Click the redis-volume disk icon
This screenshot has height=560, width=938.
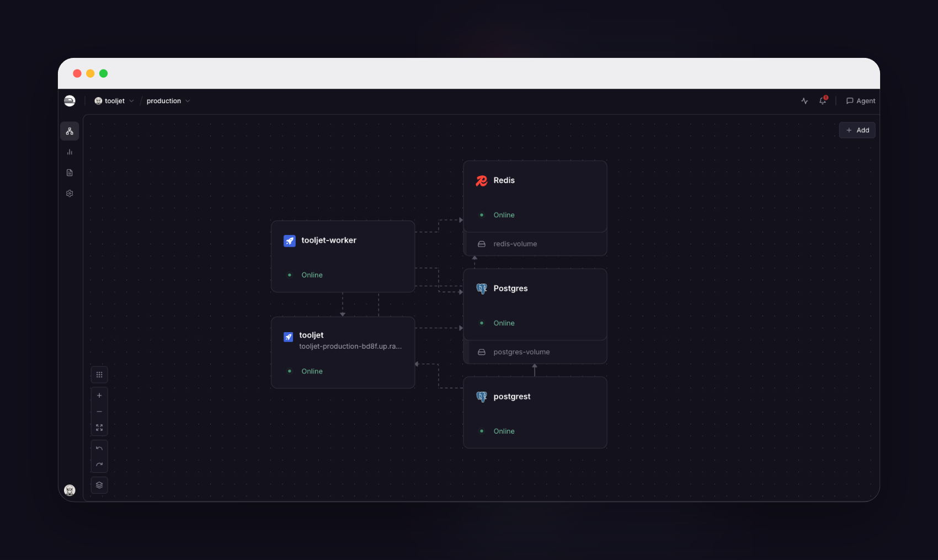point(482,244)
